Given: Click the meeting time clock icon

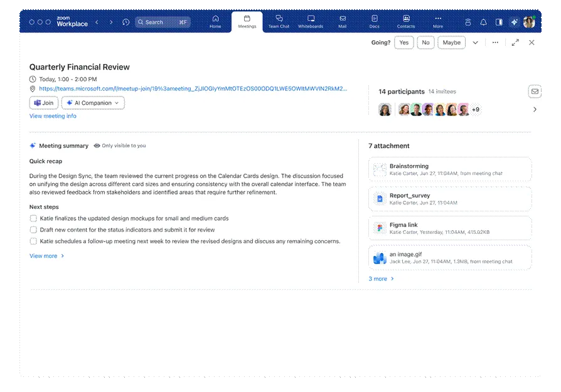Looking at the screenshot, I should 33,79.
